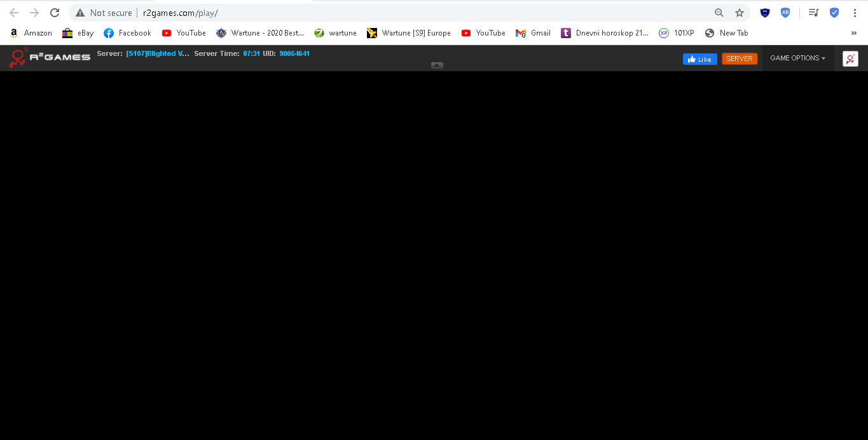868x440 pixels.
Task: Bookmark this page with the star icon
Action: [x=739, y=13]
